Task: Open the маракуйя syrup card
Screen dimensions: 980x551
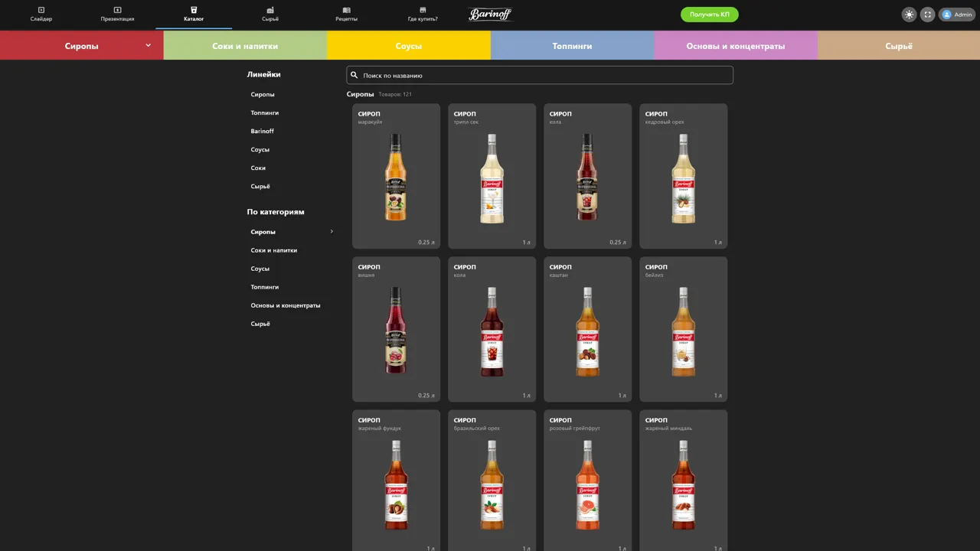Action: [396, 176]
